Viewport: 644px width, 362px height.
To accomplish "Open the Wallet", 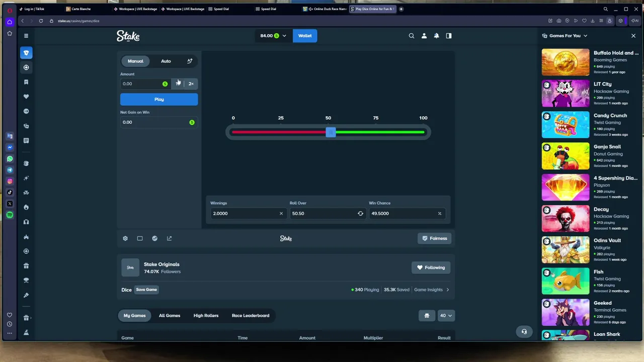I will 305,36.
